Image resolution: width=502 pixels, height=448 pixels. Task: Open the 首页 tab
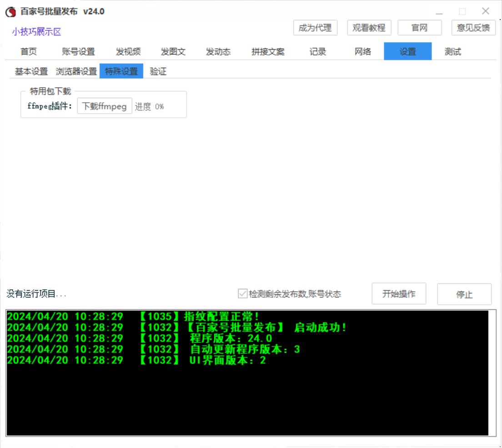click(29, 51)
